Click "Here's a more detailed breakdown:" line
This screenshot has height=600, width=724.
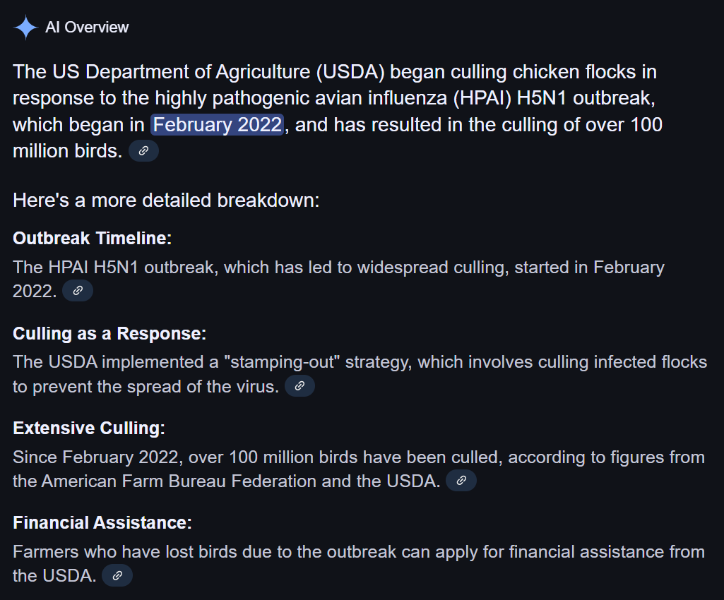(166, 200)
